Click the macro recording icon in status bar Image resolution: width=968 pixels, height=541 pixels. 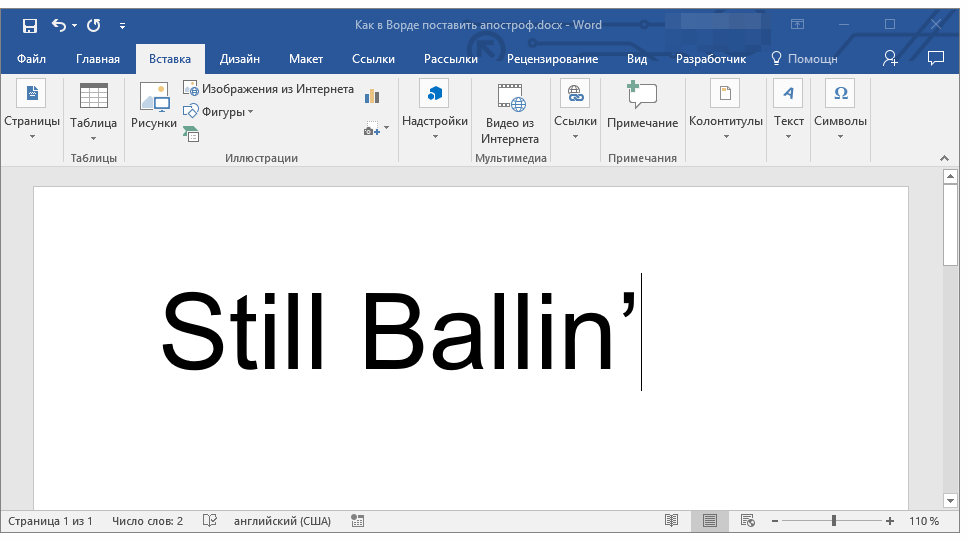358,521
